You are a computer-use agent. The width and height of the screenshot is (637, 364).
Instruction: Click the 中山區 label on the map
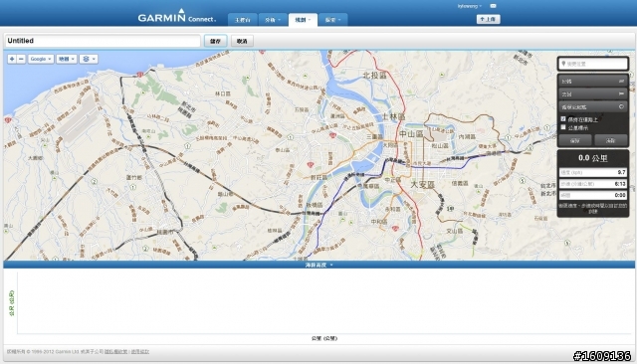(411, 134)
